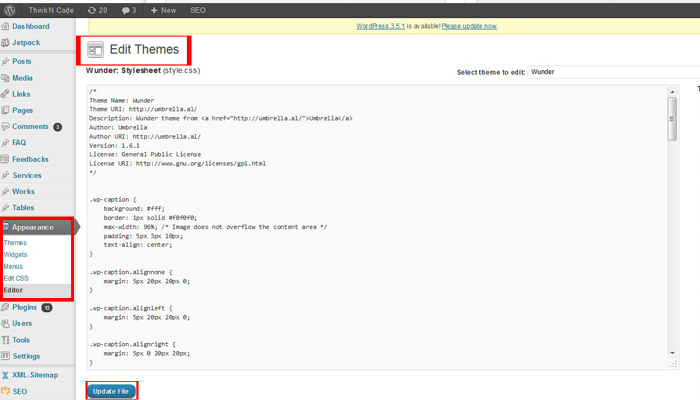The image size is (700, 400).
Task: Click the Plugins plug icon
Action: coord(5,307)
